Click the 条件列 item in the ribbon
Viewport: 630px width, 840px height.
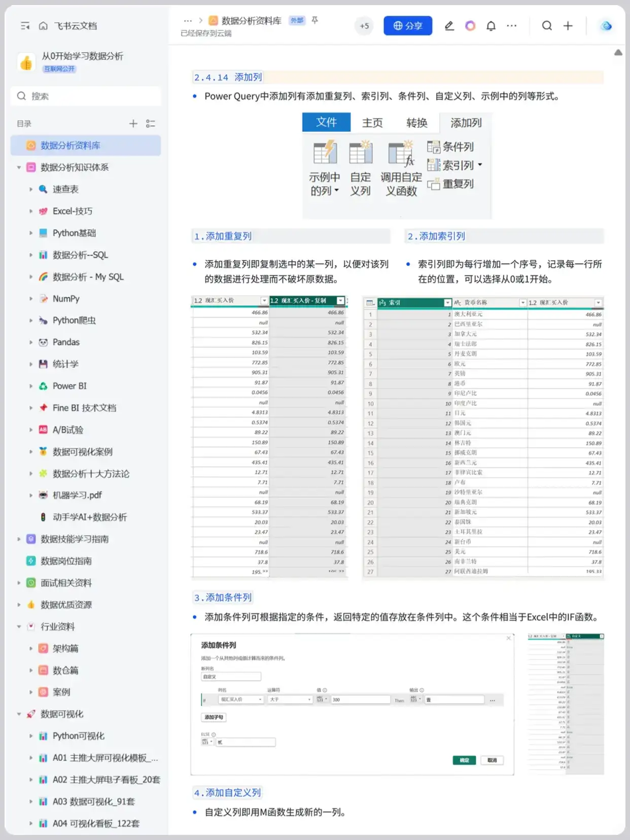450,147
